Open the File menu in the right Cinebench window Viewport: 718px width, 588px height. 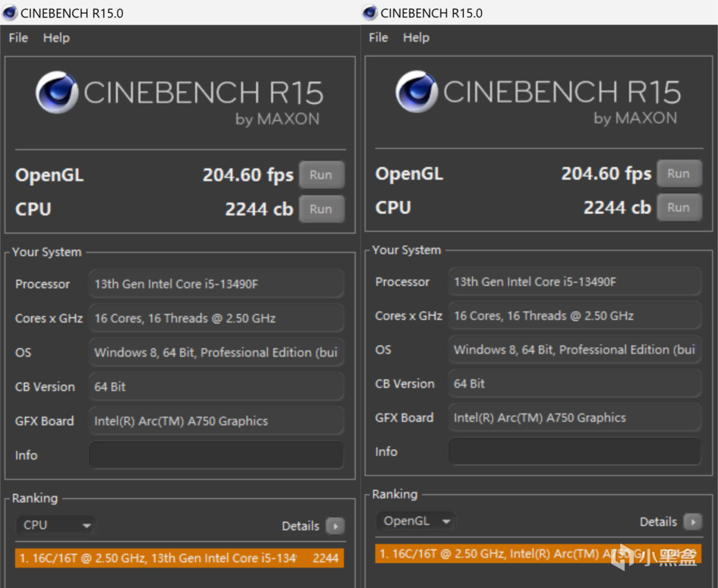379,37
